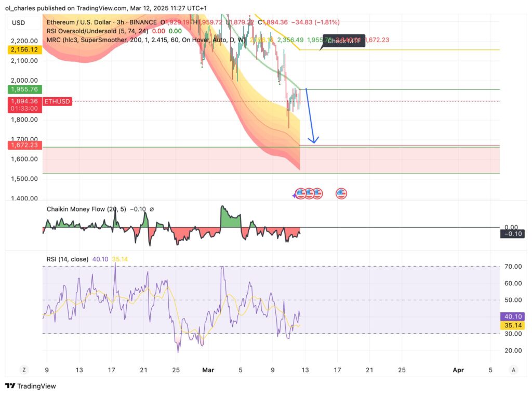Screen dimensions: 532x395
Task: Click the third US flag event icon
Action: pos(317,193)
